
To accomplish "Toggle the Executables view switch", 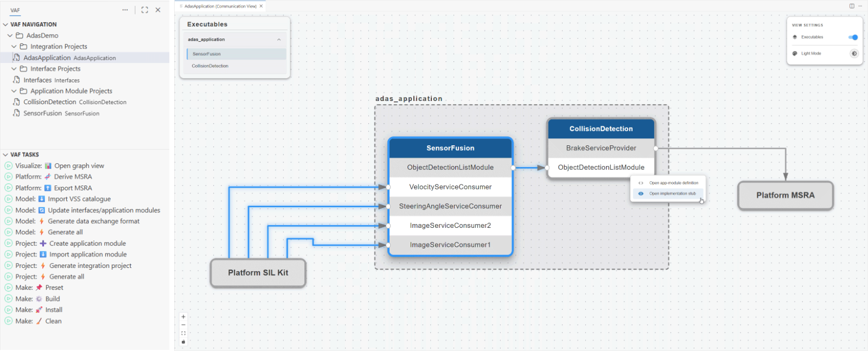I will coord(853,37).
